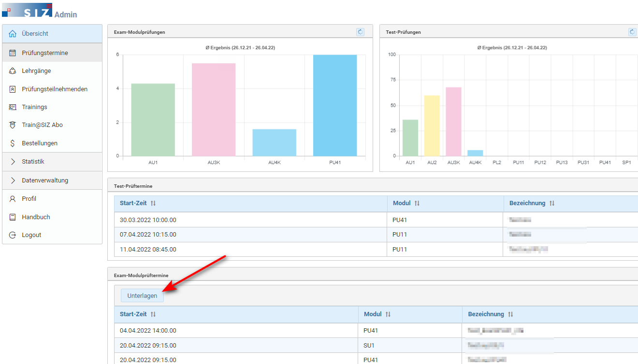Click the Train@SIZ Abo graduate icon

(x=13, y=125)
